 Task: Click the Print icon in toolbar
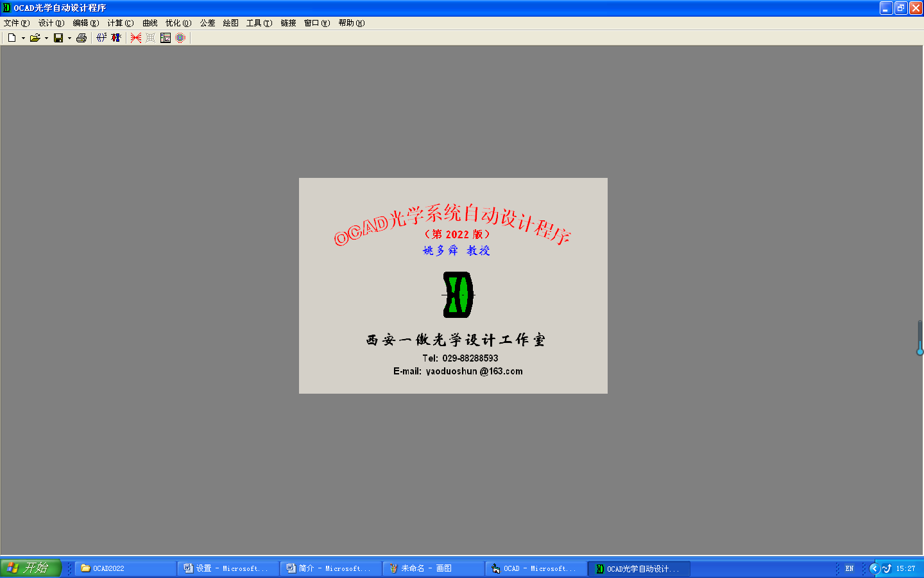click(x=81, y=38)
